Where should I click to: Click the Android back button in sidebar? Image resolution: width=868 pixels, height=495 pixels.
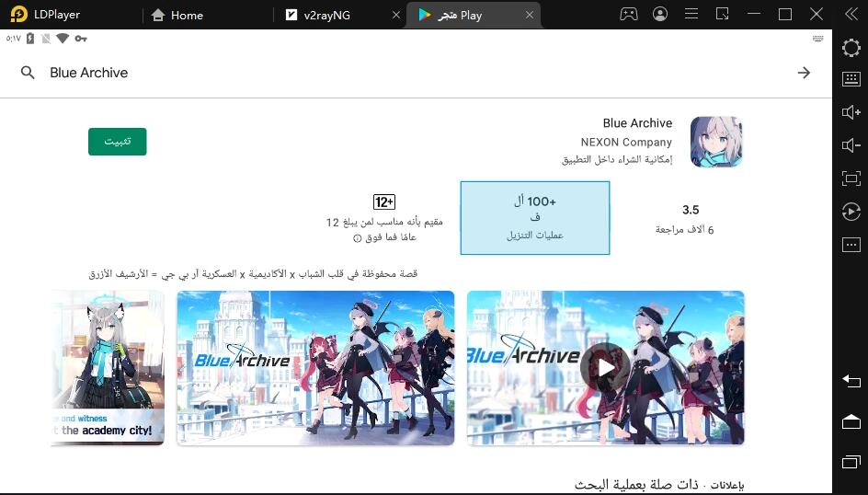851,381
